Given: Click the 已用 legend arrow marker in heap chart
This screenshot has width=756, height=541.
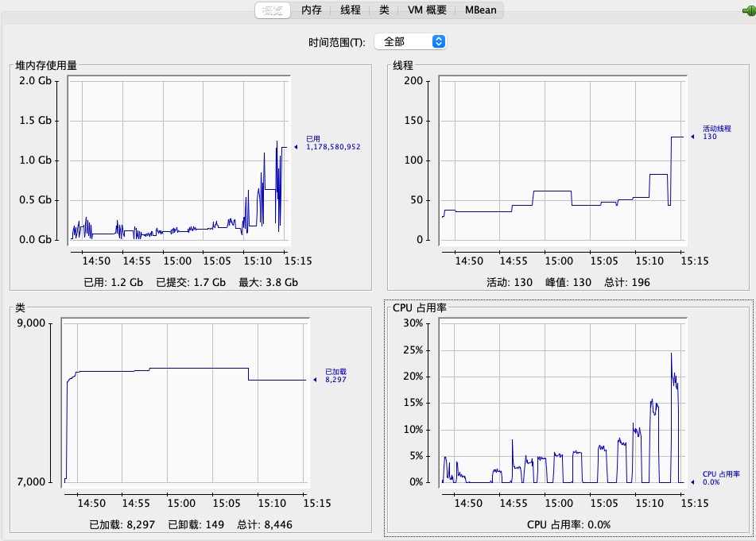Looking at the screenshot, I should 296,147.
